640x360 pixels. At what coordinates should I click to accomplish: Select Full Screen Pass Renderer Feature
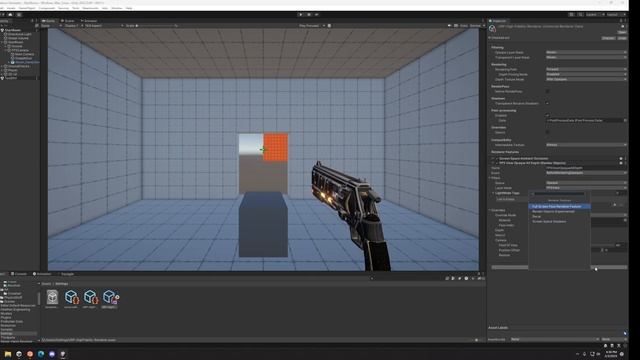click(x=559, y=207)
